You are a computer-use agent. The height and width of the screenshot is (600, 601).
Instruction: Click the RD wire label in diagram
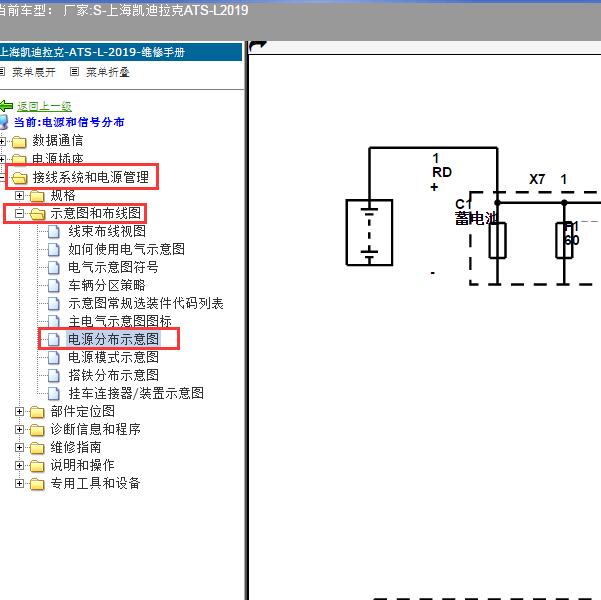click(442, 172)
